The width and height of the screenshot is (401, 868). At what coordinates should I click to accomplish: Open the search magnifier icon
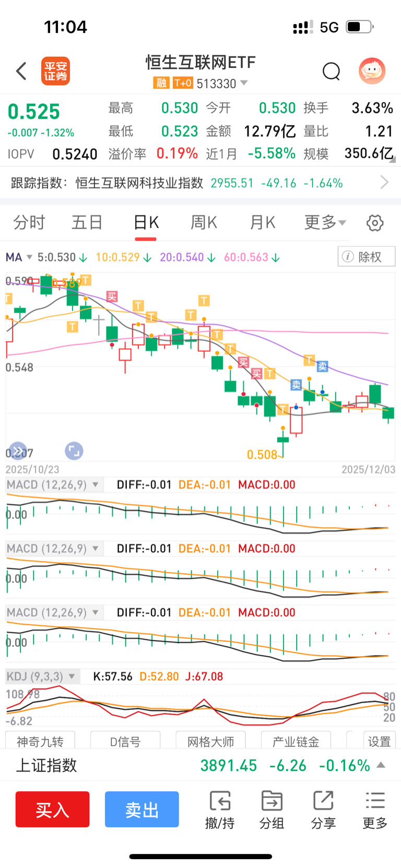click(x=332, y=72)
